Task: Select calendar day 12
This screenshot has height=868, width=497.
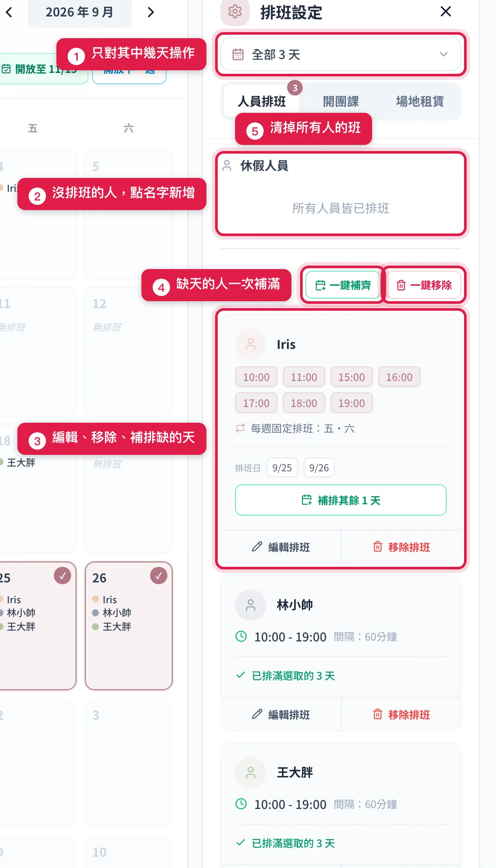Action: (x=129, y=352)
